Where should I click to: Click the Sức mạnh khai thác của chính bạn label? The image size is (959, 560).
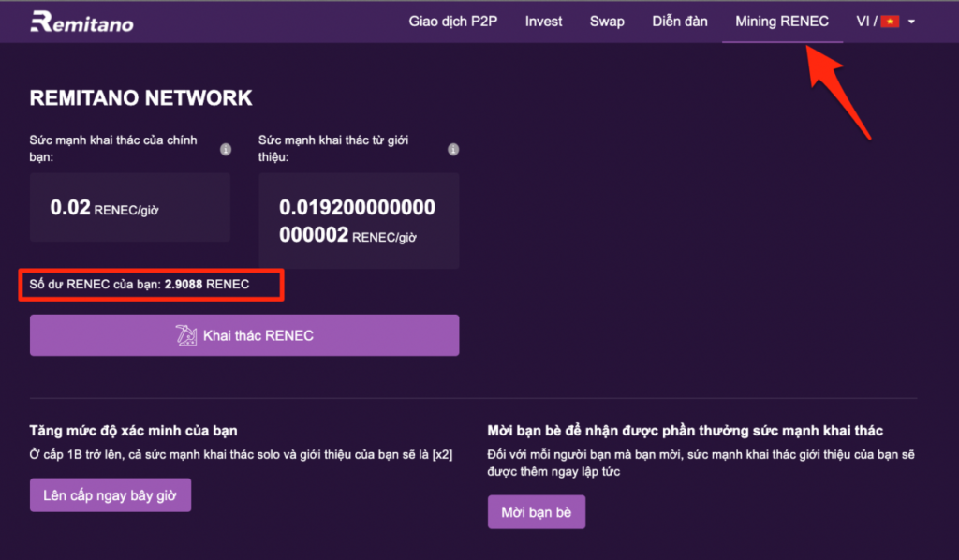(x=113, y=149)
